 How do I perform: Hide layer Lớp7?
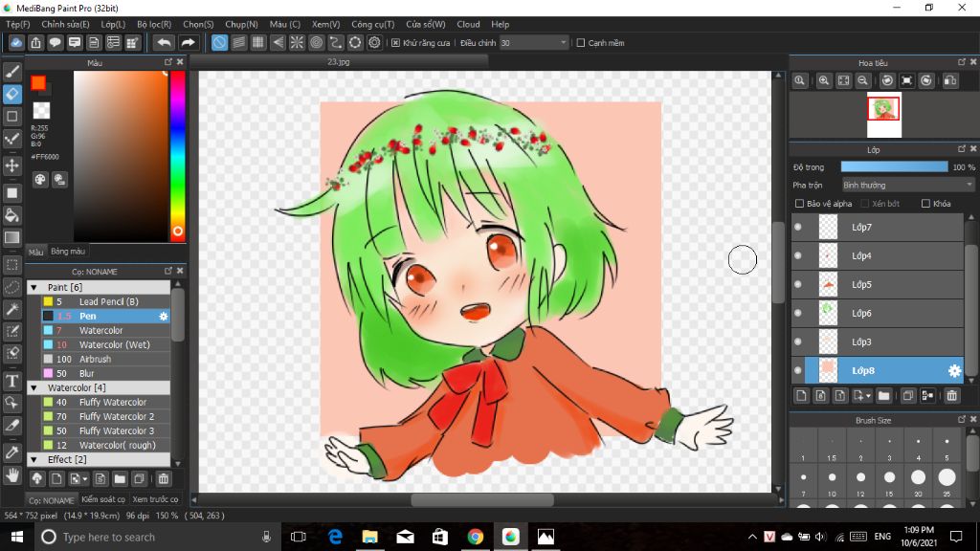coord(798,228)
